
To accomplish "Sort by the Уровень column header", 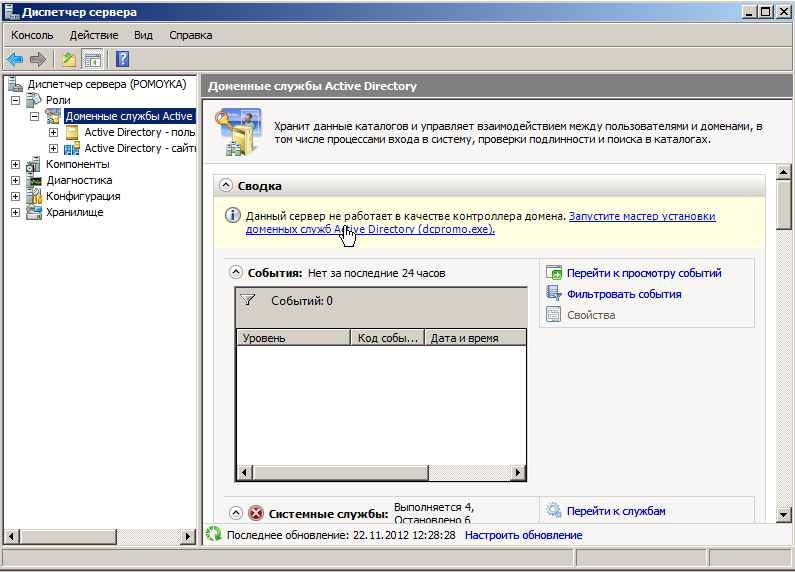I will pos(294,338).
